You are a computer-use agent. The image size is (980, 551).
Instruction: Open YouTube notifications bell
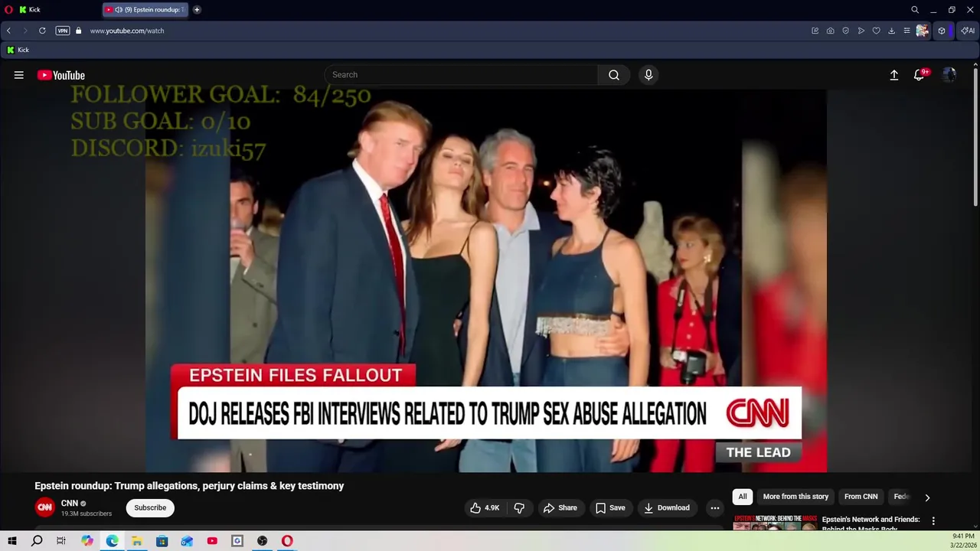click(920, 75)
